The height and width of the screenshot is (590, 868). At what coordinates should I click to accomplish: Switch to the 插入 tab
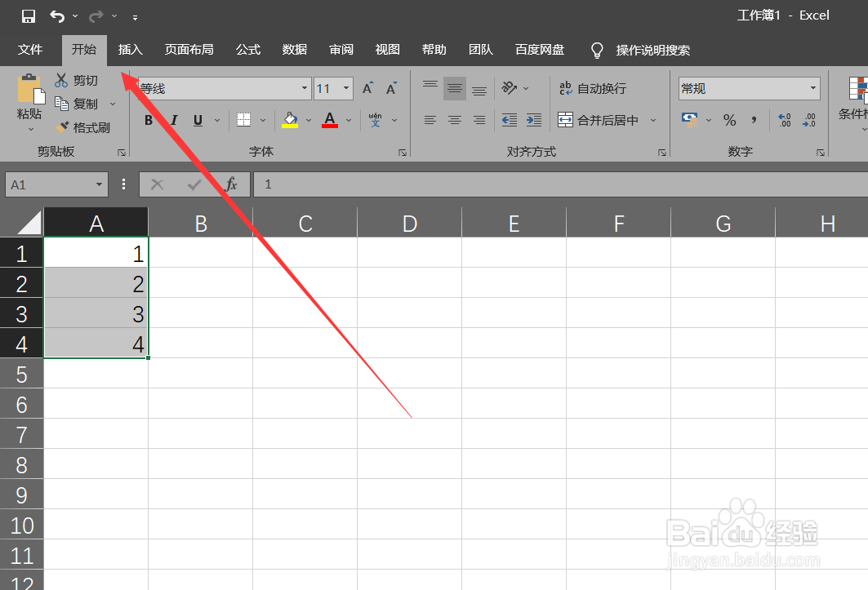coord(131,50)
